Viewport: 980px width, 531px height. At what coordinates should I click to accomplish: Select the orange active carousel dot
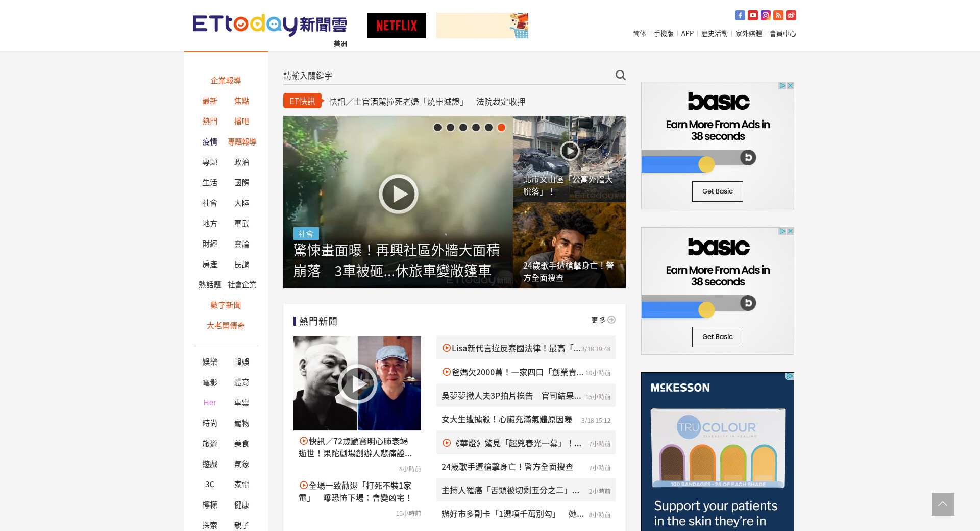501,128
